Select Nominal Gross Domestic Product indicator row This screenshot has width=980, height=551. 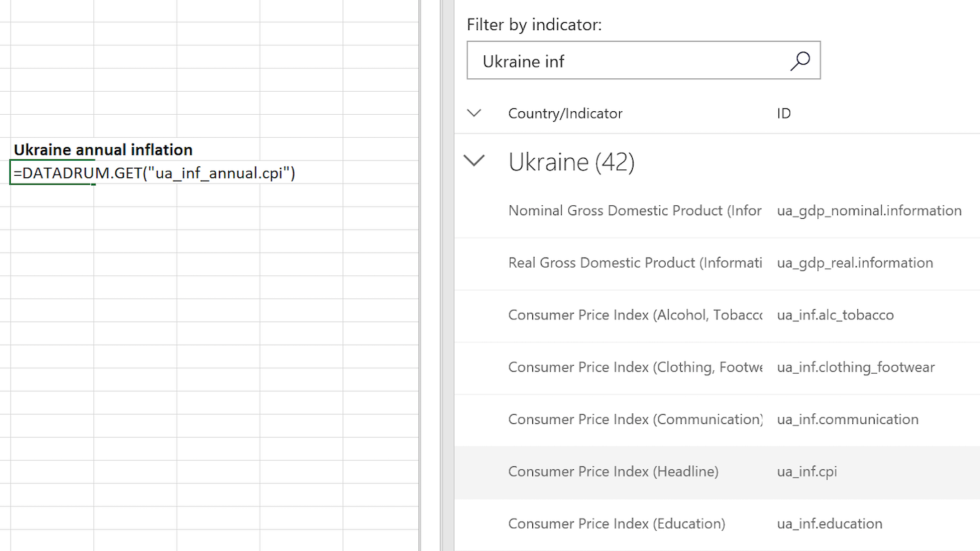(x=717, y=211)
